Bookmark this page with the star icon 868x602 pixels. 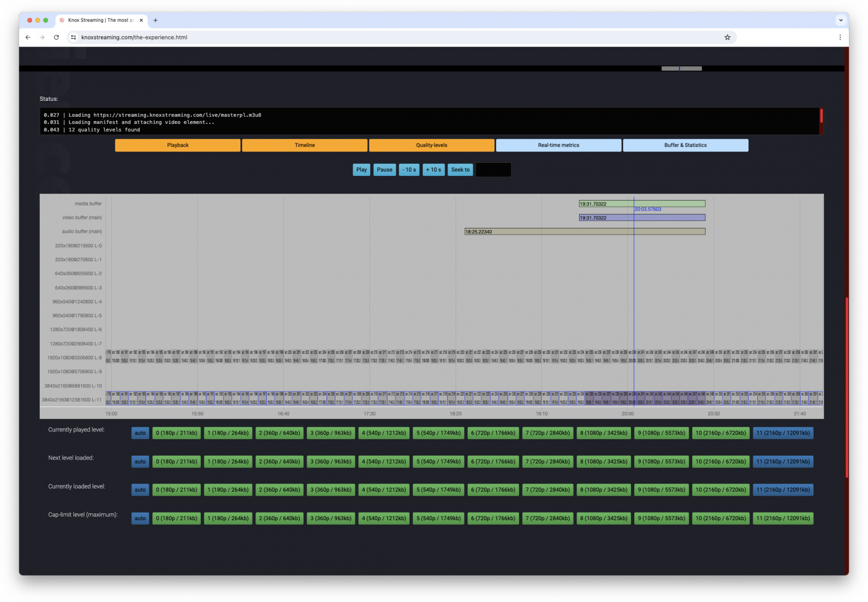tap(727, 38)
